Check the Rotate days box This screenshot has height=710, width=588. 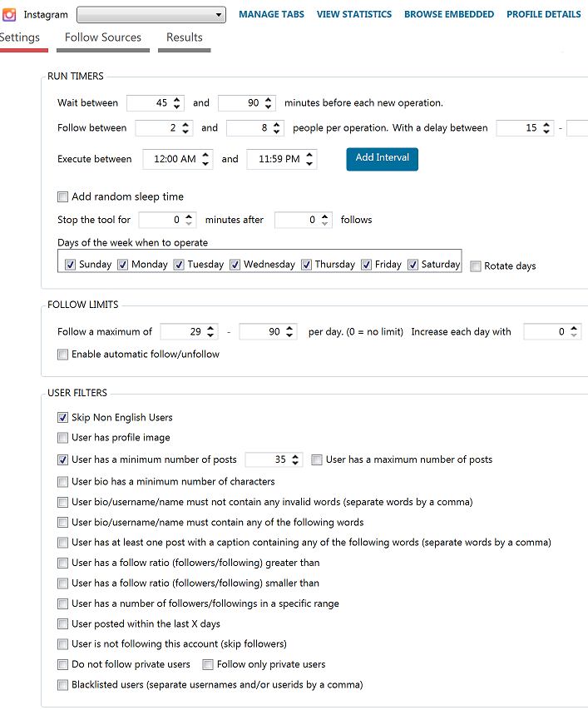tap(476, 266)
